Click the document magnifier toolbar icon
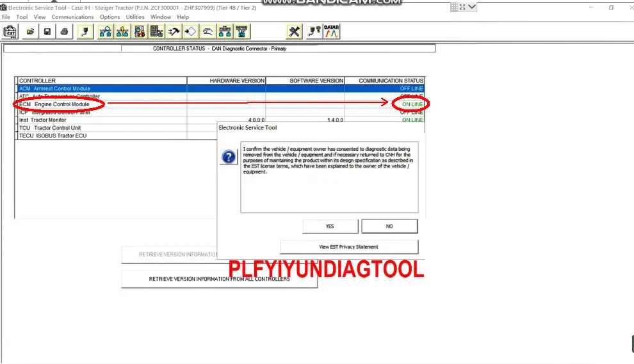The width and height of the screenshot is (634, 364). (x=140, y=31)
